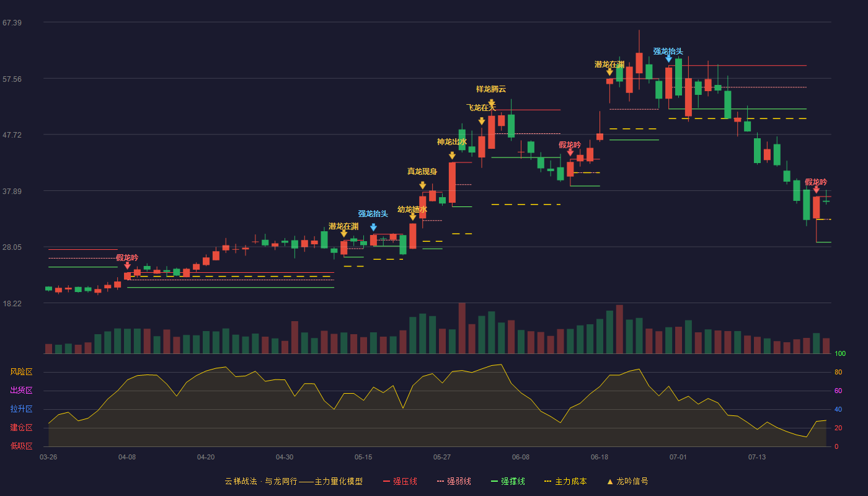Click the 拉升区 zone label
The image size is (868, 496).
21,409
